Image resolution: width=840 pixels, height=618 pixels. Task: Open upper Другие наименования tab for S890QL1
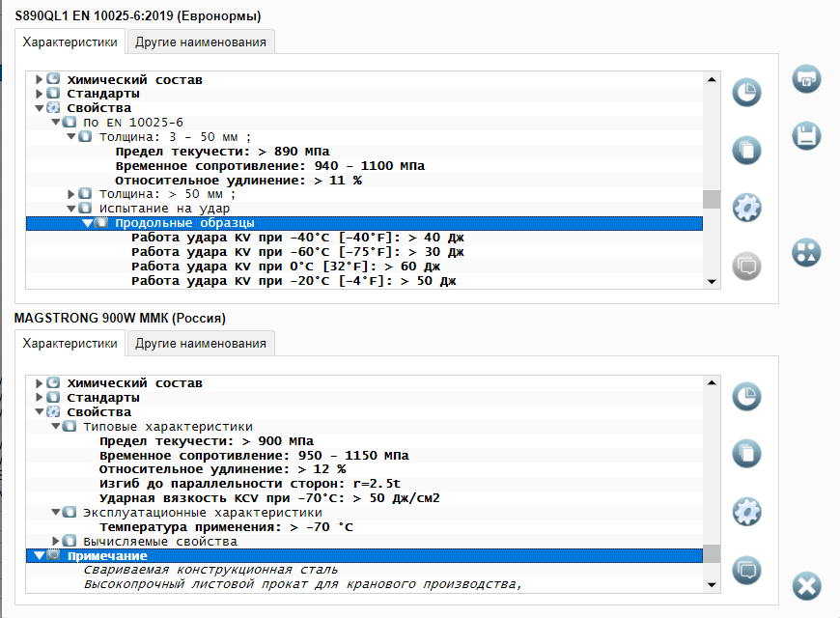(x=201, y=42)
